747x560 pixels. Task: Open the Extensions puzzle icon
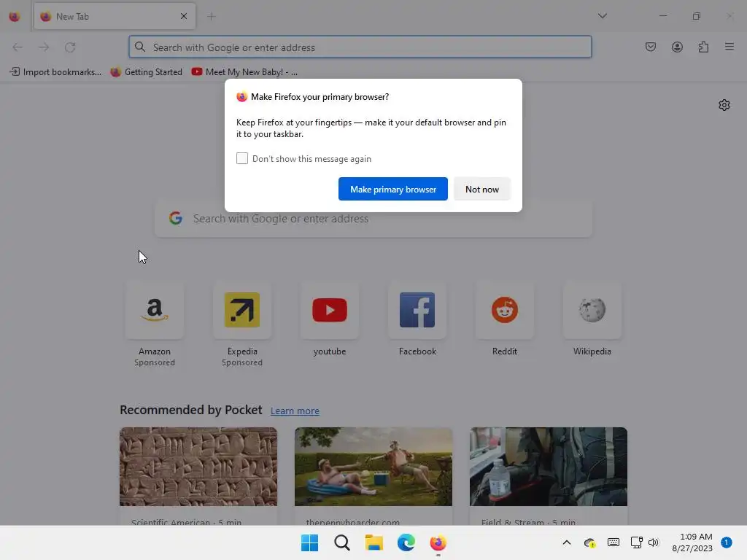pyautogui.click(x=703, y=47)
